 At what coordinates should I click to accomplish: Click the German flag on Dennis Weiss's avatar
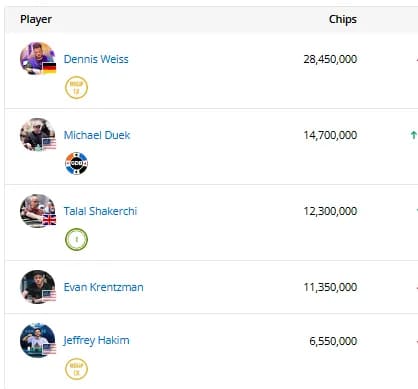(x=49, y=68)
